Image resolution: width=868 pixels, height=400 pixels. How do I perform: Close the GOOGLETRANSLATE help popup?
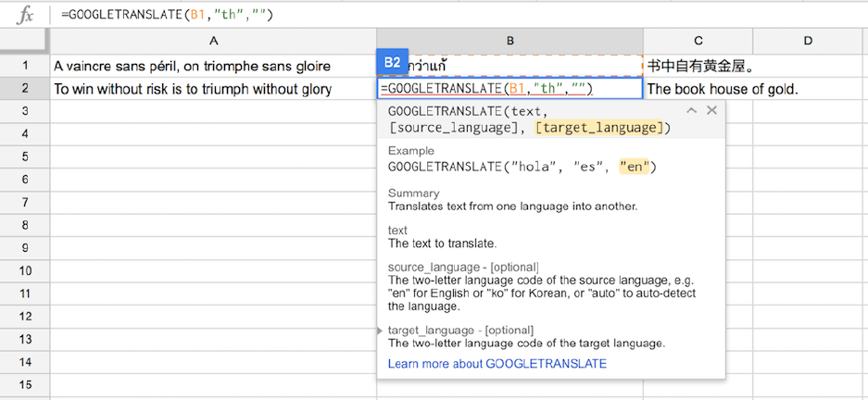[711, 110]
